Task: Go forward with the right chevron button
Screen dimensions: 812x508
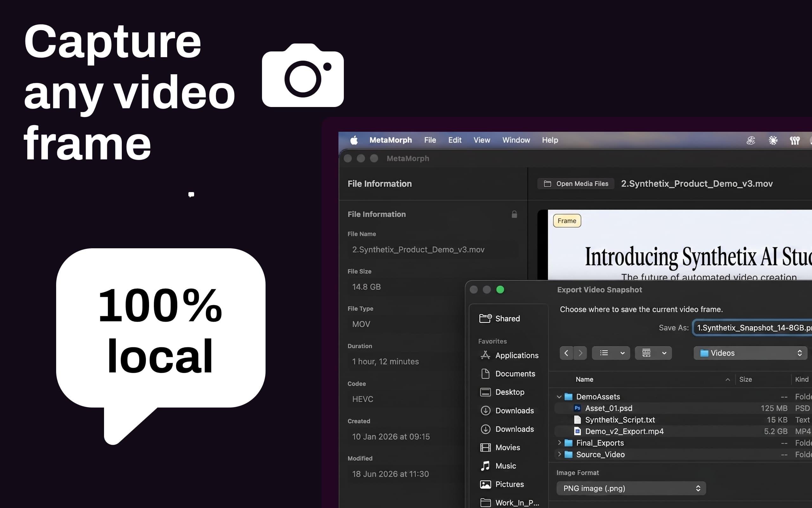Action: click(x=580, y=353)
